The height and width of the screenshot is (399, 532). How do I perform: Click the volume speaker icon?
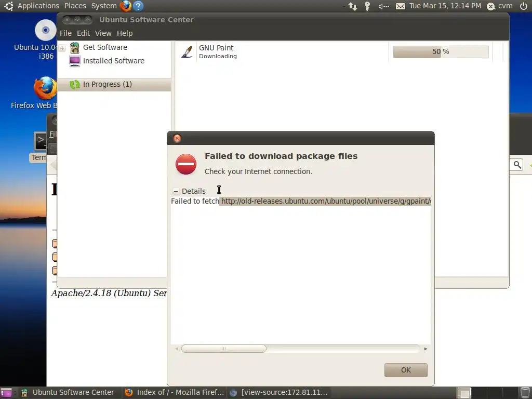384,6
